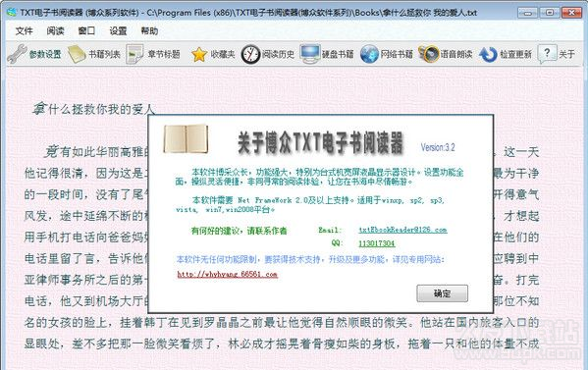
Task: Open 收藏夹 star icon
Action: (198, 55)
